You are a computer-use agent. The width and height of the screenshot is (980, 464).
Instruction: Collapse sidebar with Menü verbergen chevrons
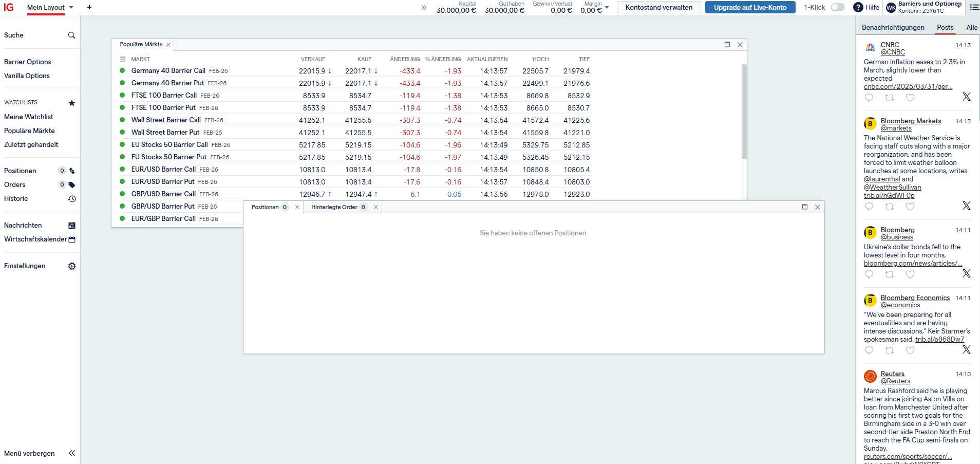click(x=72, y=453)
